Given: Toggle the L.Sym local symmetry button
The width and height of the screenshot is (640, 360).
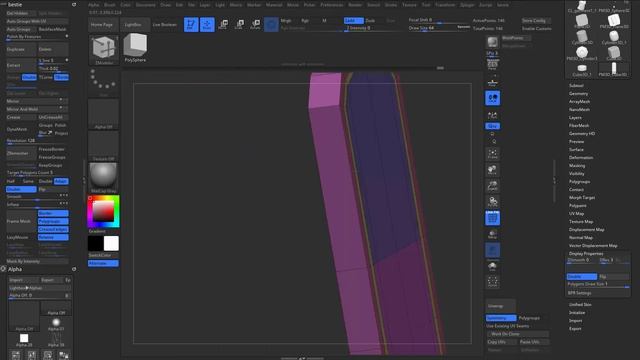Looking at the screenshot, I should [x=493, y=115].
